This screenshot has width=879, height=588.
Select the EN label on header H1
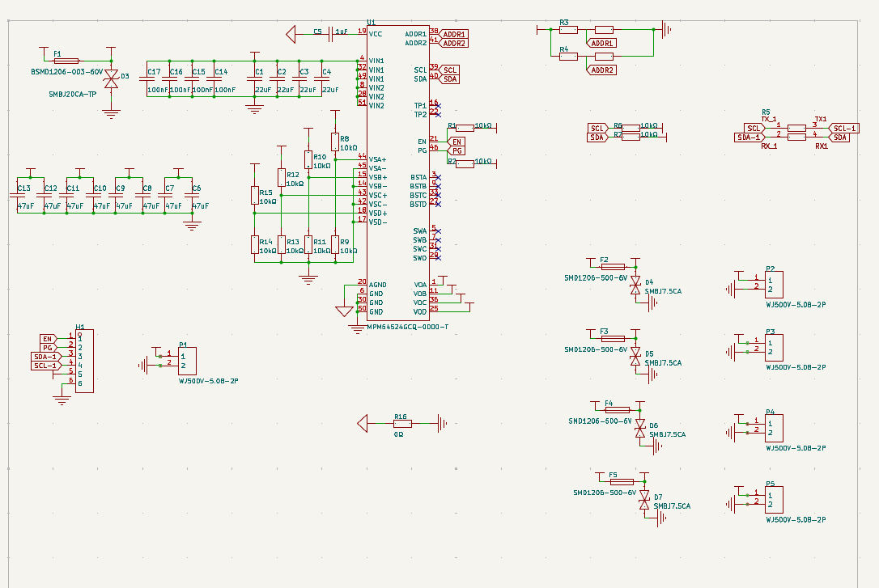[x=48, y=339]
